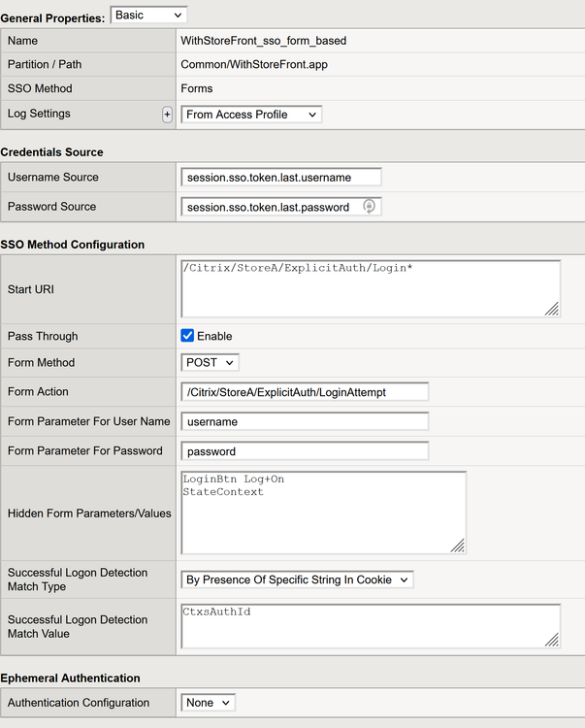The height and width of the screenshot is (728, 585).
Task: Click the Form Parameter For Password field
Action: (x=304, y=451)
